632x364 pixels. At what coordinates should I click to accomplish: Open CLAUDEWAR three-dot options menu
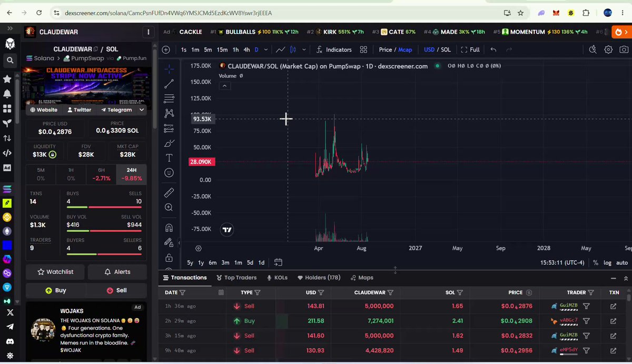pos(149,32)
